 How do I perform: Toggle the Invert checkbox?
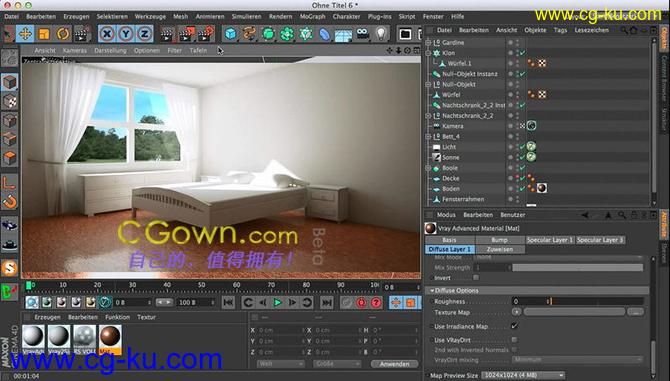[476, 278]
